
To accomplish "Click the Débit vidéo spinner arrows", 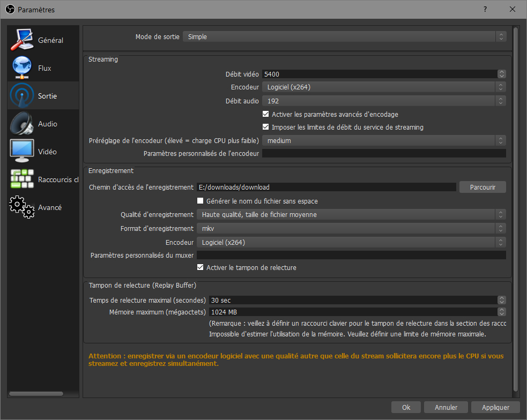I will (x=501, y=74).
